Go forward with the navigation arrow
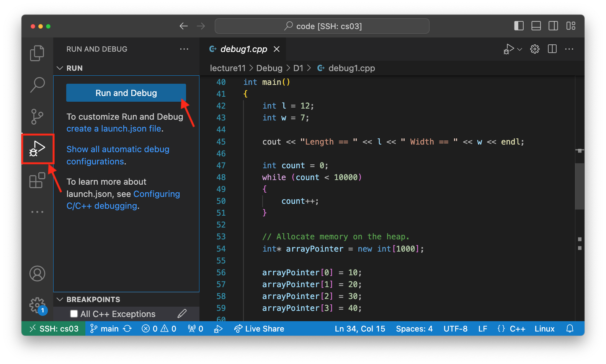Viewport: 606px width, 364px height. coord(201,26)
